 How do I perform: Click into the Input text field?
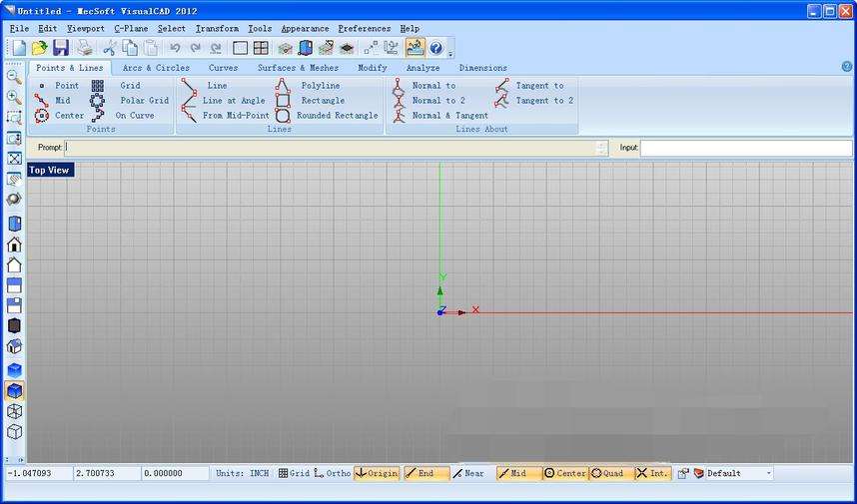click(746, 148)
